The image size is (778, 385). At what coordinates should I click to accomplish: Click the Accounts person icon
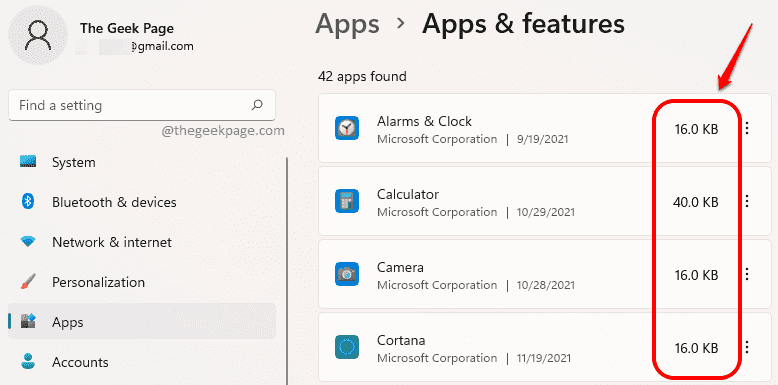tap(28, 362)
